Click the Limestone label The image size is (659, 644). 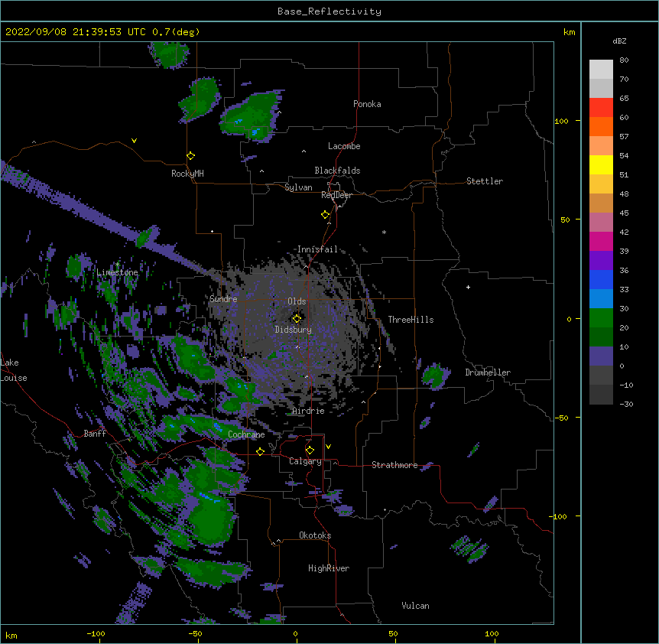tap(117, 272)
